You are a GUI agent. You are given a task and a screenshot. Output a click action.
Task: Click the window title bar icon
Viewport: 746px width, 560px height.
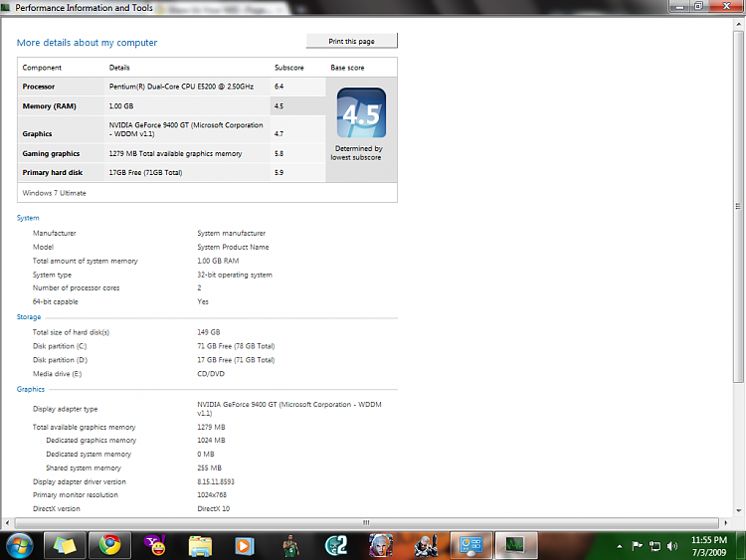point(6,8)
